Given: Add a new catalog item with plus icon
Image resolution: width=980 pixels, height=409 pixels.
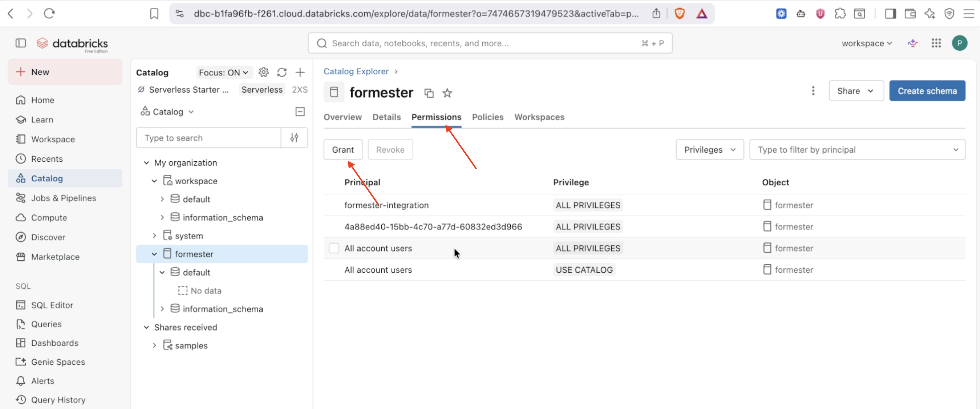Looking at the screenshot, I should [x=300, y=73].
